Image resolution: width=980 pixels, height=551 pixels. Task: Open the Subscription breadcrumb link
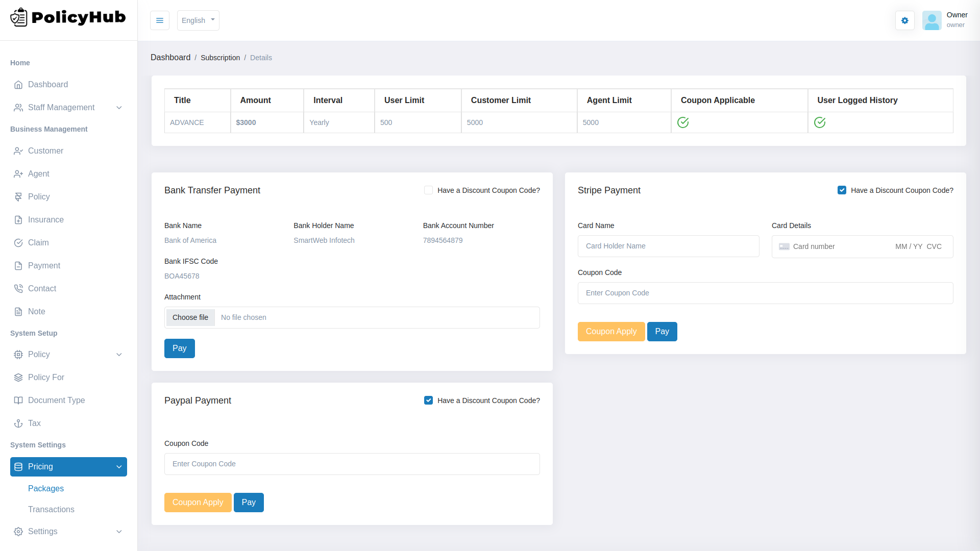pyautogui.click(x=220, y=58)
